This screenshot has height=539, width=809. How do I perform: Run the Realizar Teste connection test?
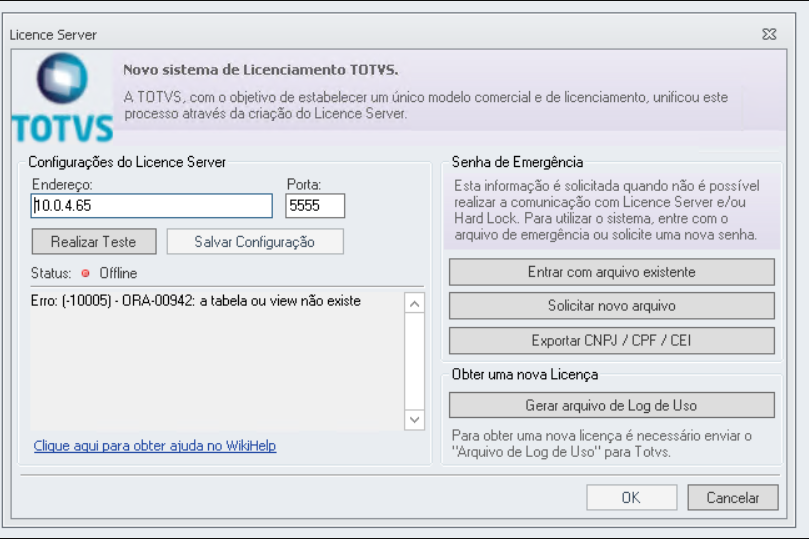(94, 241)
